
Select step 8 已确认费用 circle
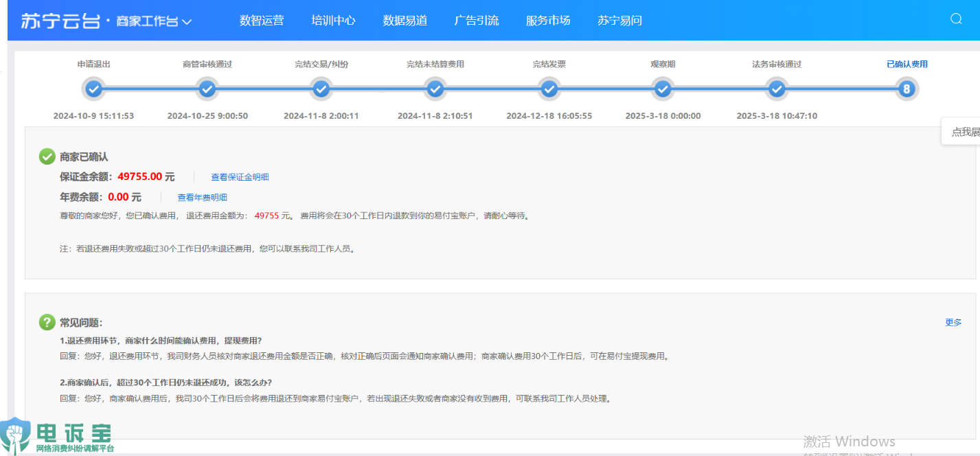click(x=907, y=89)
